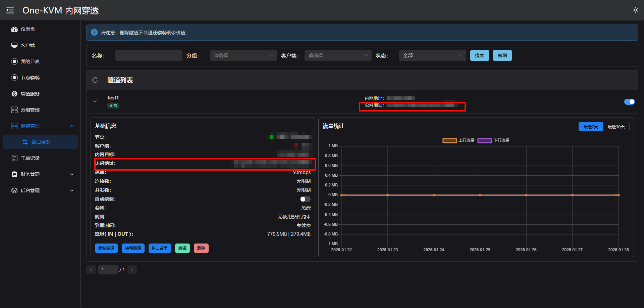This screenshot has height=308, width=644.
Task: Click the purple 下行流量 legend swatch
Action: click(484, 140)
